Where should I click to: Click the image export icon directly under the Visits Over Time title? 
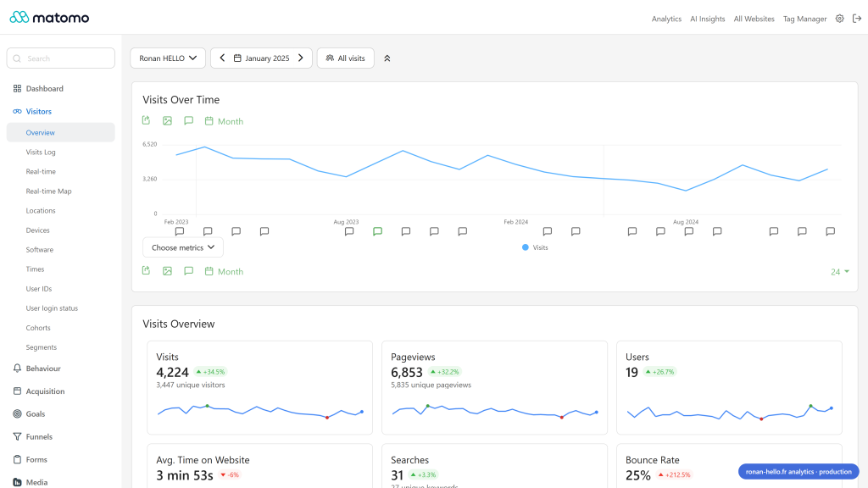click(x=167, y=120)
